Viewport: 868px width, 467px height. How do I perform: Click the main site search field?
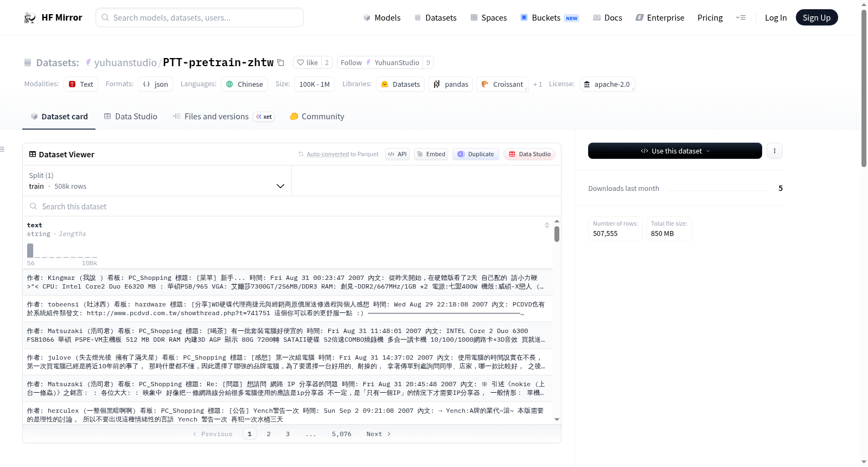tap(200, 17)
